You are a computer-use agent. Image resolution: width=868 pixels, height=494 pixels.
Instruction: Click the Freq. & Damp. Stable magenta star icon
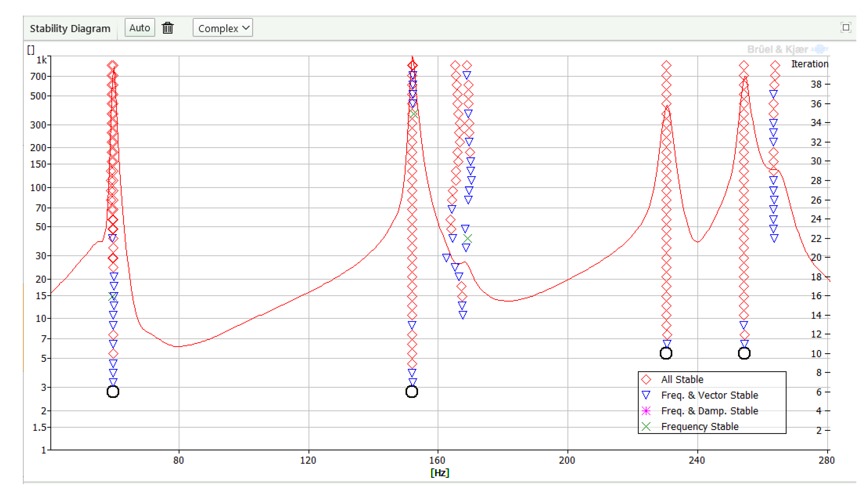click(646, 411)
